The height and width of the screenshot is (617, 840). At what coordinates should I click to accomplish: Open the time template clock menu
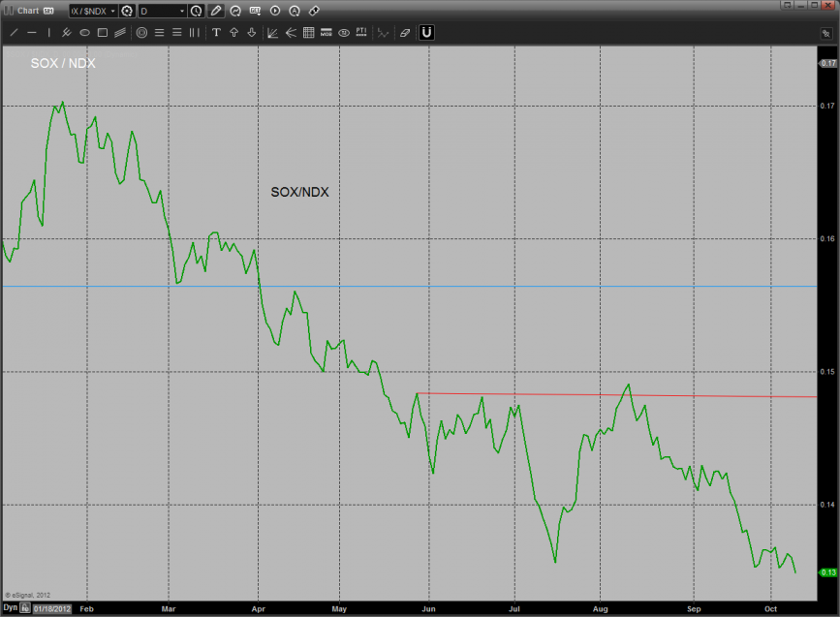coord(196,11)
